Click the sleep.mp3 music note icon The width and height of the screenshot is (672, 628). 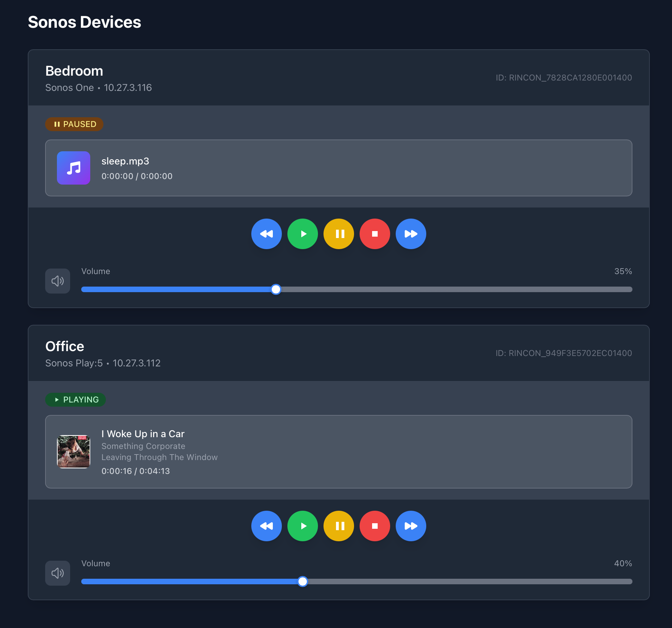pos(74,168)
